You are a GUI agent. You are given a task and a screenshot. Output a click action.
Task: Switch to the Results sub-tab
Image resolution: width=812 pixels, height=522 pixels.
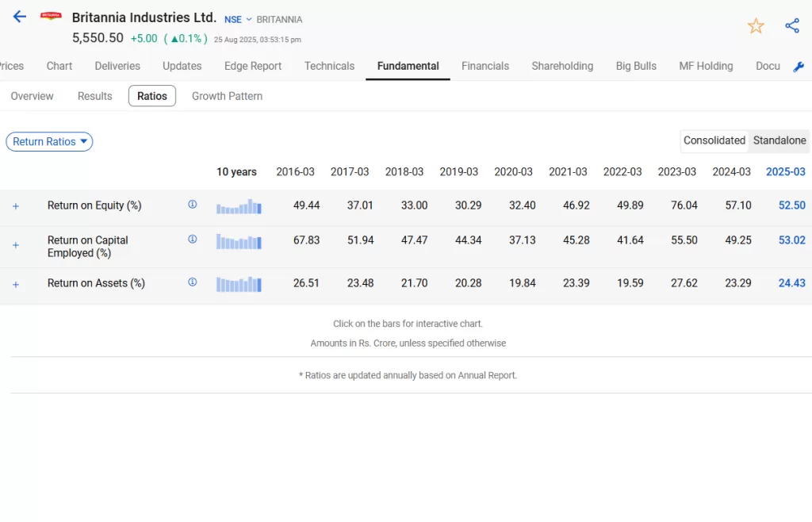(95, 96)
